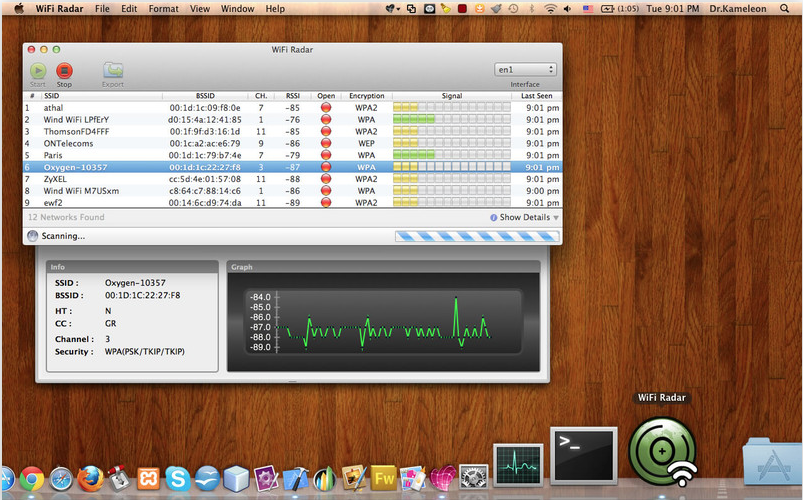Select the athal network row
Viewport: 803px width, 500px height.
tap(292, 108)
